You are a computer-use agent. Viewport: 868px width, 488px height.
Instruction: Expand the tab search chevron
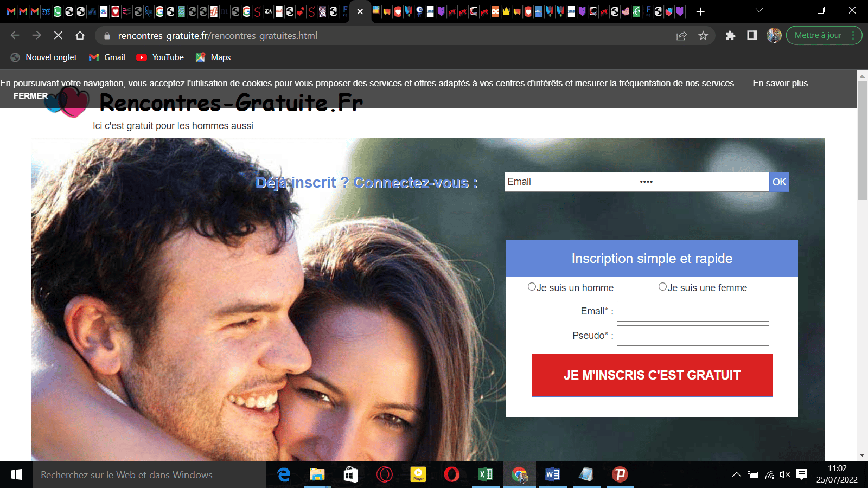point(759,10)
